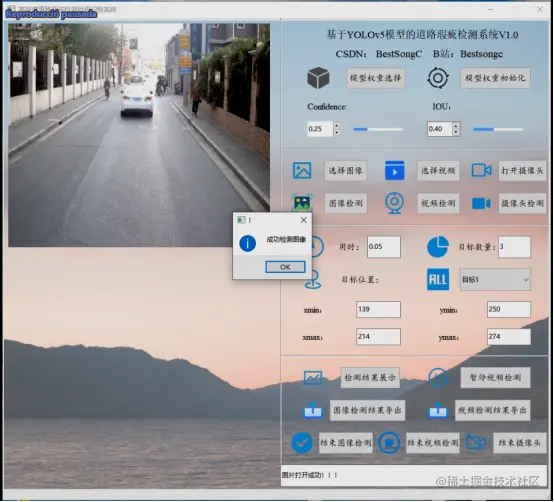Click the small app icon in the dialog title bar
The height and width of the screenshot is (502, 554).
pos(241,220)
